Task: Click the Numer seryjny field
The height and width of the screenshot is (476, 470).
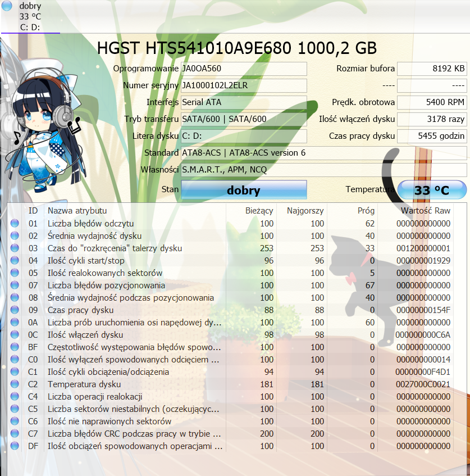Action: coord(244,85)
